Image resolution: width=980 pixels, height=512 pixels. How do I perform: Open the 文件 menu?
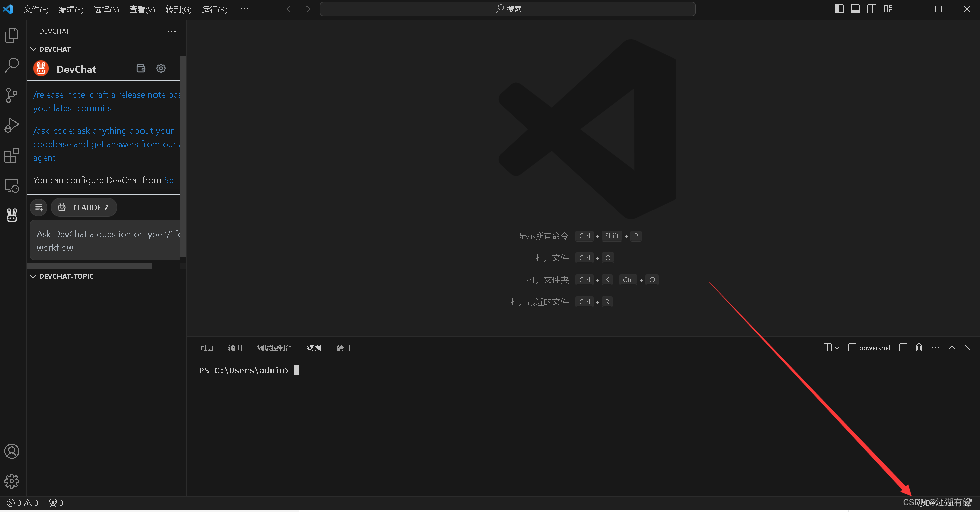[x=36, y=9]
